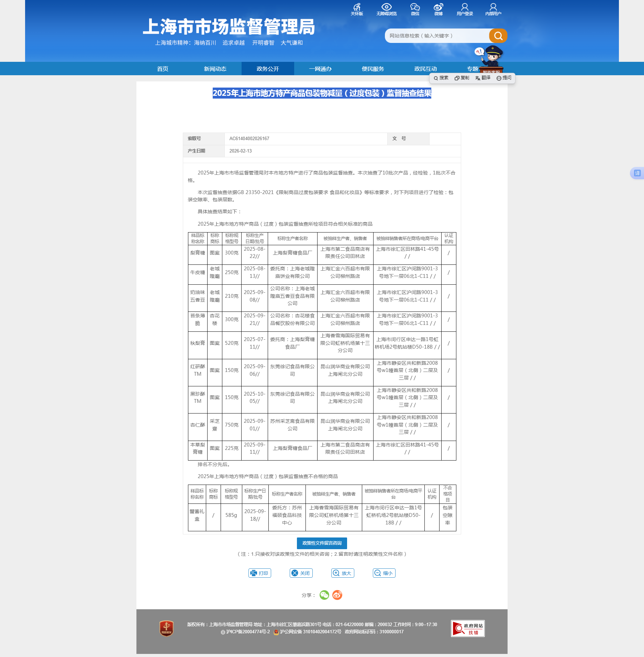Click the orange search magnifier button

498,36
